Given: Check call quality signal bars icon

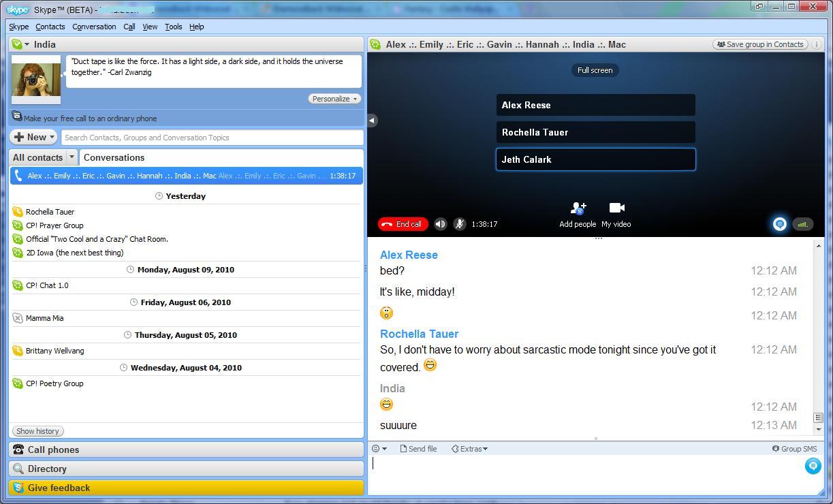Looking at the screenshot, I should click(x=803, y=224).
